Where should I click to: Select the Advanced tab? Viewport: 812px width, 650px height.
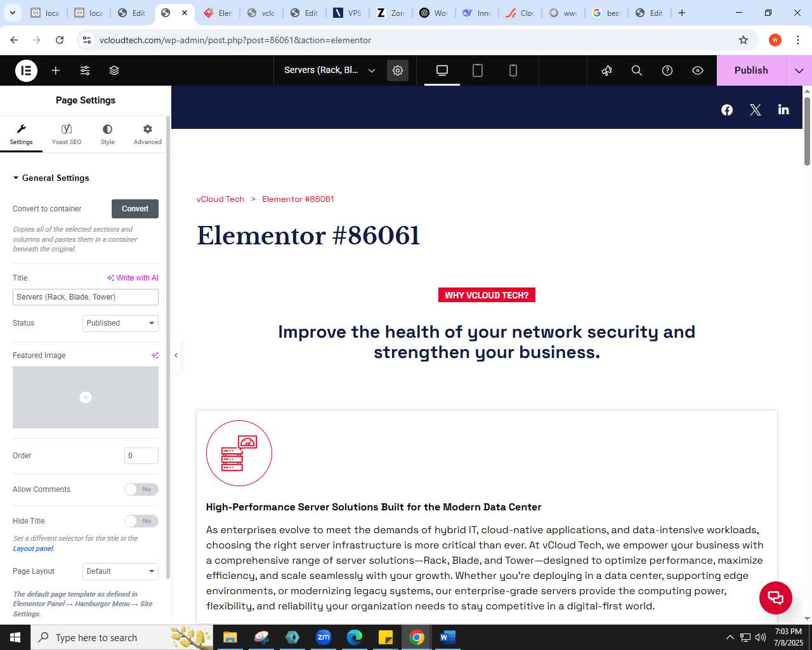(148, 135)
